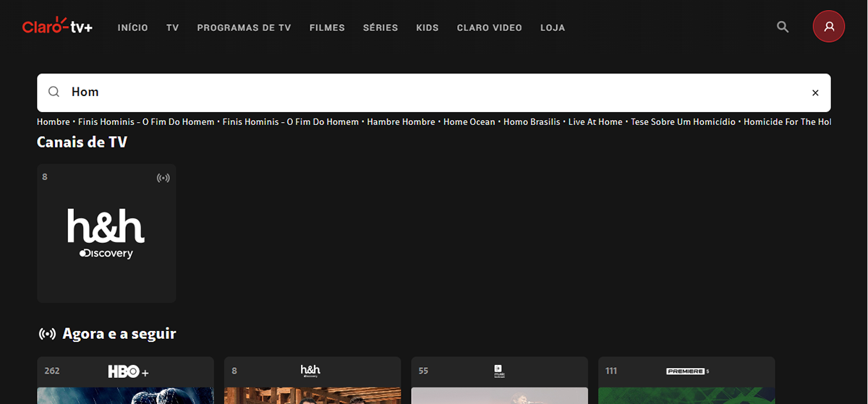Open the channel 55 music program card

[x=500, y=380]
